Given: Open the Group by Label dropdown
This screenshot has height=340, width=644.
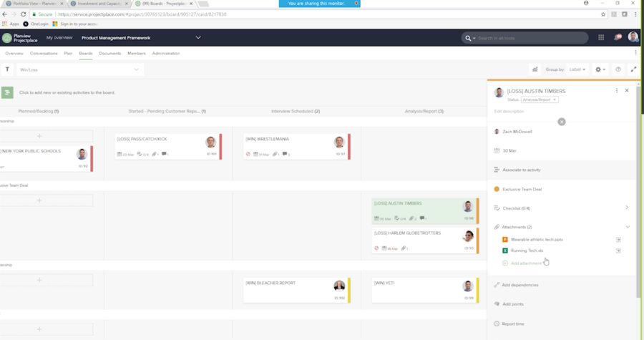Looking at the screenshot, I should [x=577, y=69].
